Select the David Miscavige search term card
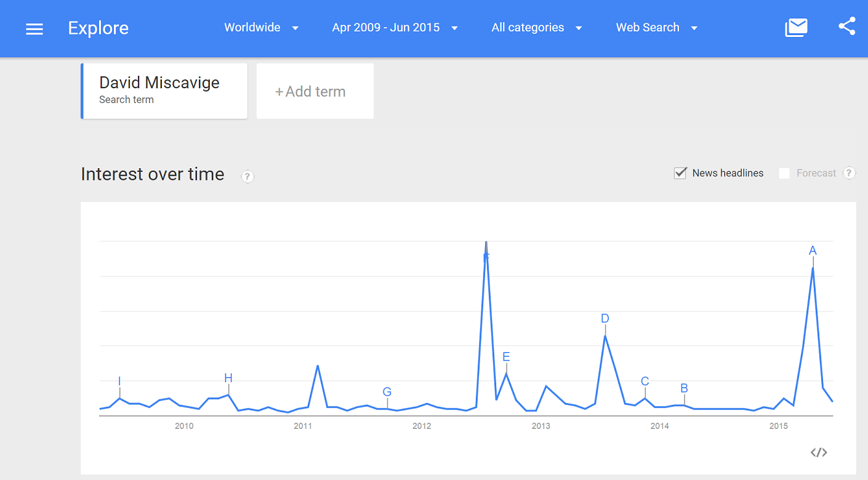 [164, 91]
